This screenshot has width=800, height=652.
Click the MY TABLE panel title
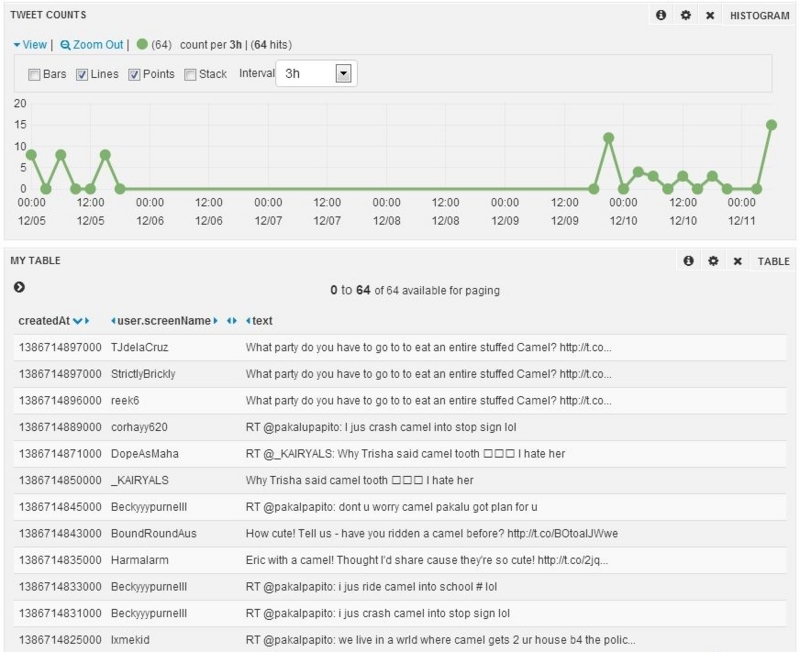tap(35, 261)
